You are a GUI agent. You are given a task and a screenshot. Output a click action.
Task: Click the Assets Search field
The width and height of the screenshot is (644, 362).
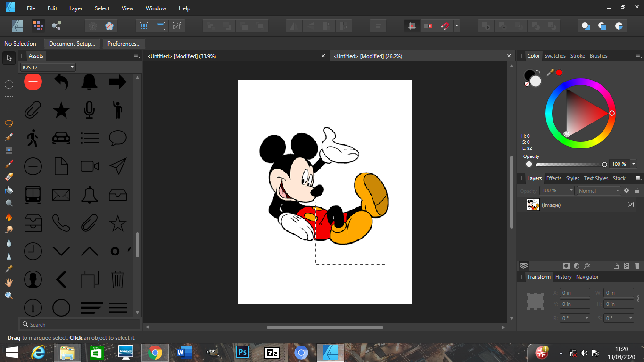click(x=80, y=324)
